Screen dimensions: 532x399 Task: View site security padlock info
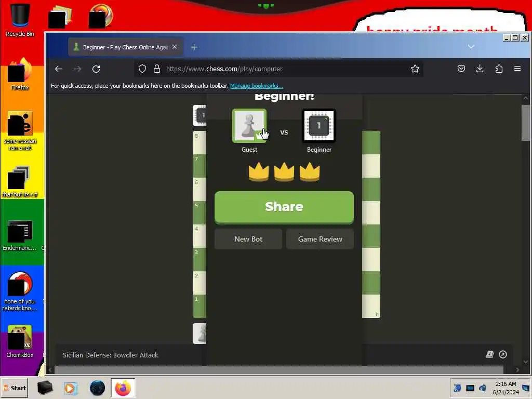point(157,69)
